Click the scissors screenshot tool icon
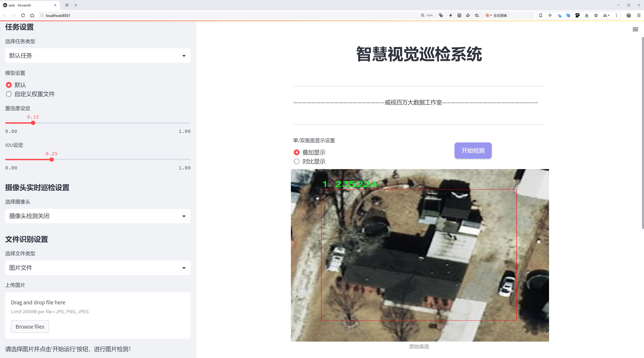644x358 pixels. [605, 16]
